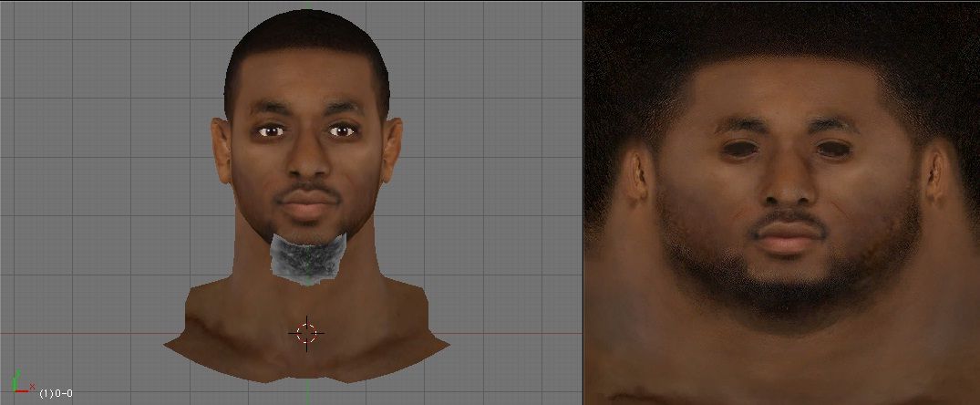Image resolution: width=980 pixels, height=405 pixels.
Task: Click the right eye socket in the texture image
Action: tap(832, 149)
